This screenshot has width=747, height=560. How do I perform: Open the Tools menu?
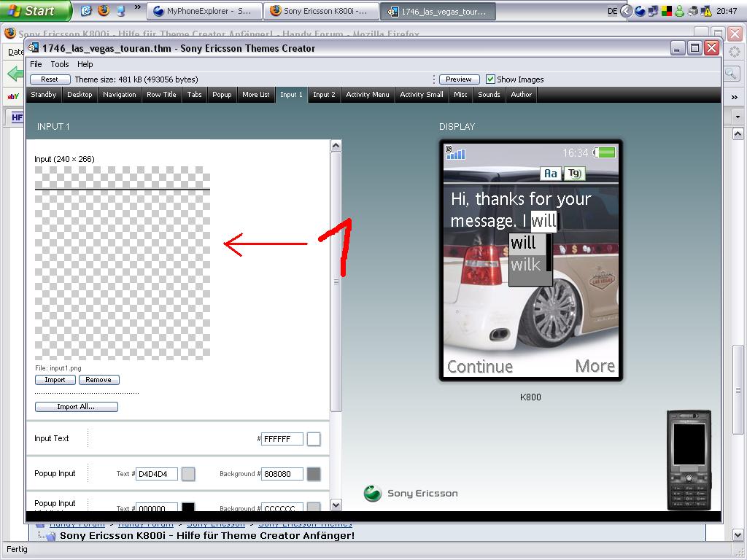[60, 64]
